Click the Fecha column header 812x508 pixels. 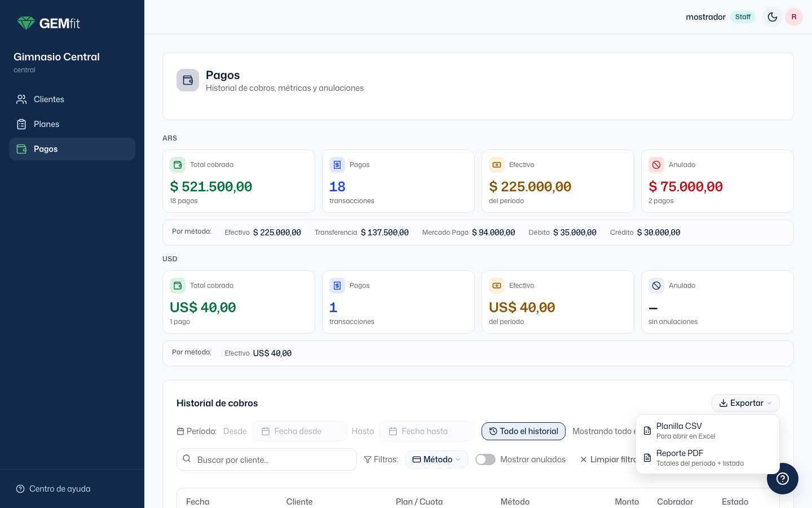click(198, 502)
